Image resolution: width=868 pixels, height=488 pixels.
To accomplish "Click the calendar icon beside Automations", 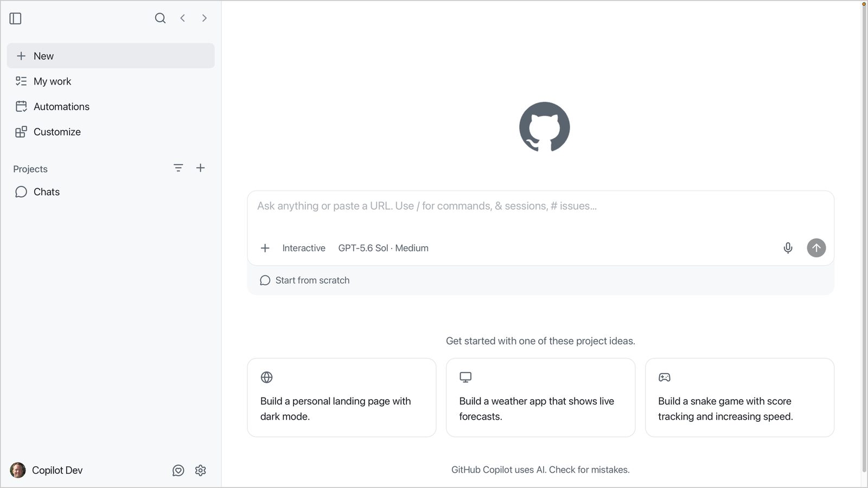I will point(21,106).
